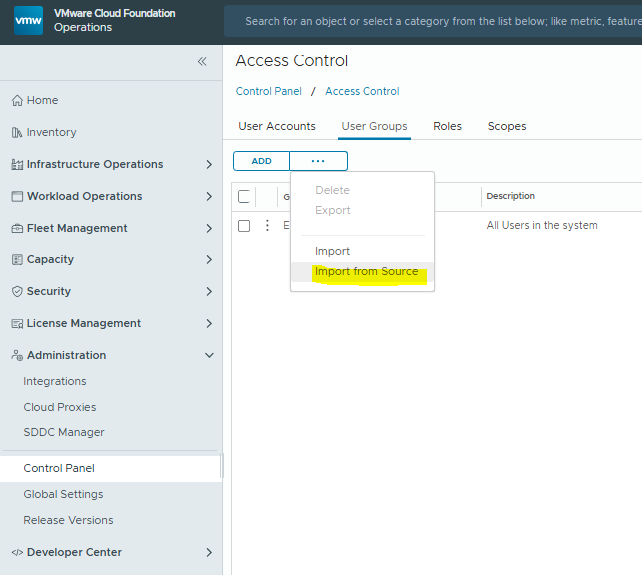
Task: Collapse the left navigation pane with double-chevron
Action: [202, 61]
